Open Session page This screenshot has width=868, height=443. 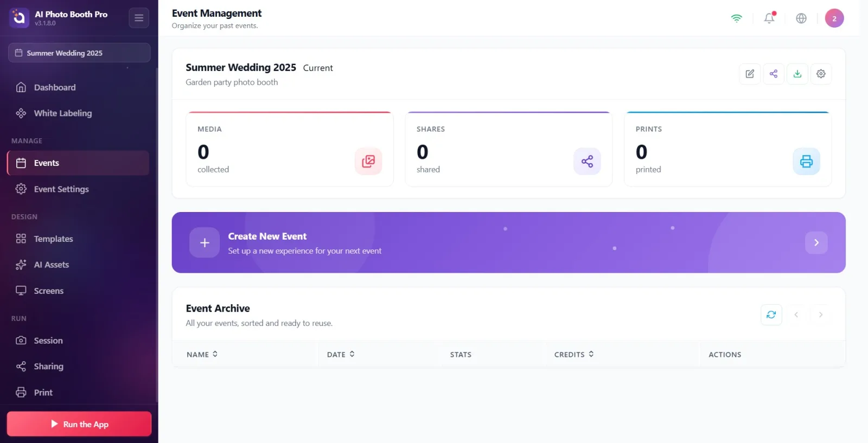click(78, 341)
